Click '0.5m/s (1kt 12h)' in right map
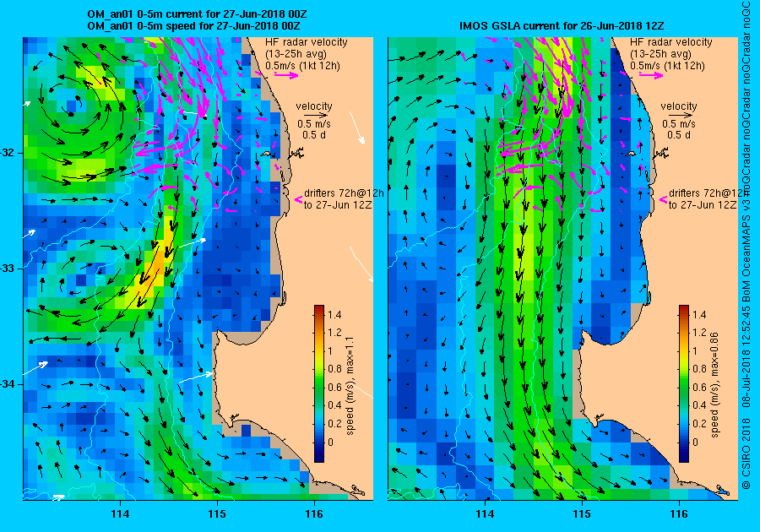This screenshot has width=760, height=532. point(667,66)
